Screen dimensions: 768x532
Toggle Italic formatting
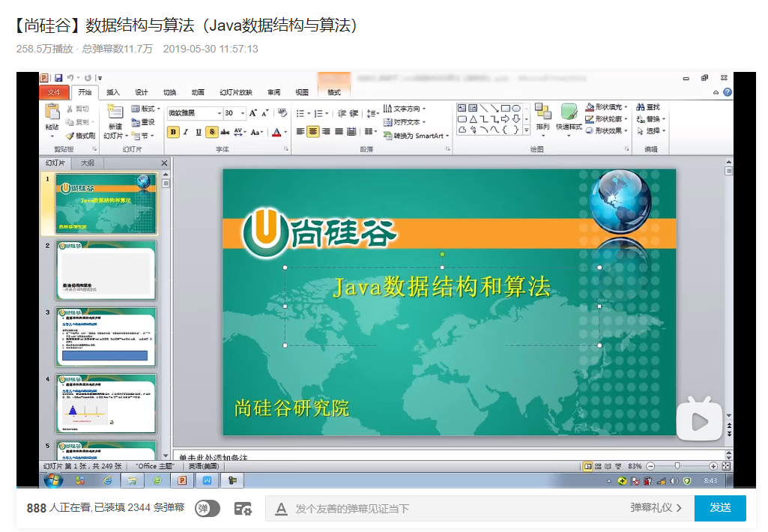point(186,132)
